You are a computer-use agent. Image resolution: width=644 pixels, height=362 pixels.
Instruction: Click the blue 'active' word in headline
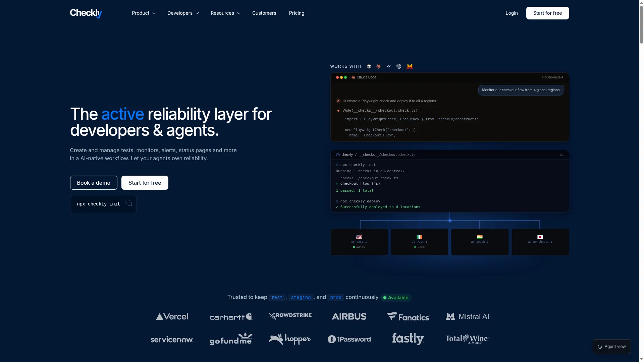122,114
